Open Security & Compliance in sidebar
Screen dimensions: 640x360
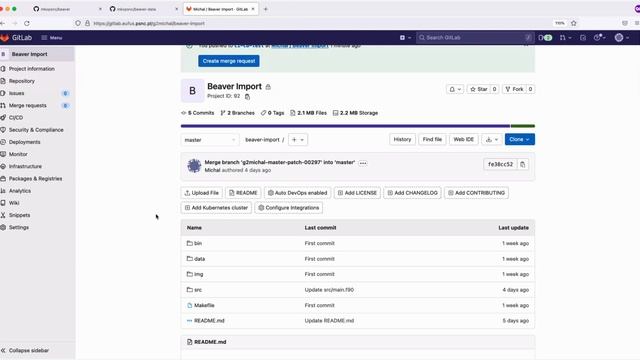click(x=36, y=130)
